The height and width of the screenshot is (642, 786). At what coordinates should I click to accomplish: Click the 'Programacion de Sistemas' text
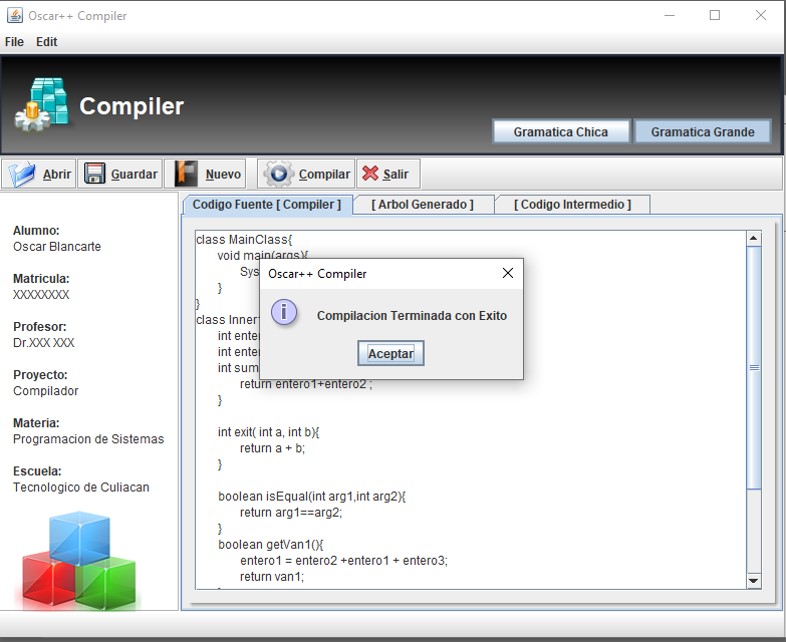click(x=88, y=439)
